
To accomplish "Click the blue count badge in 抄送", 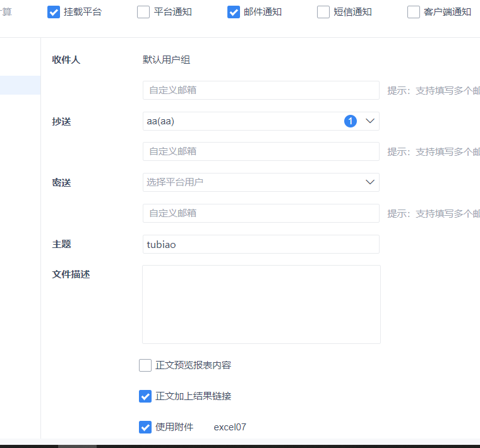I will [x=351, y=121].
